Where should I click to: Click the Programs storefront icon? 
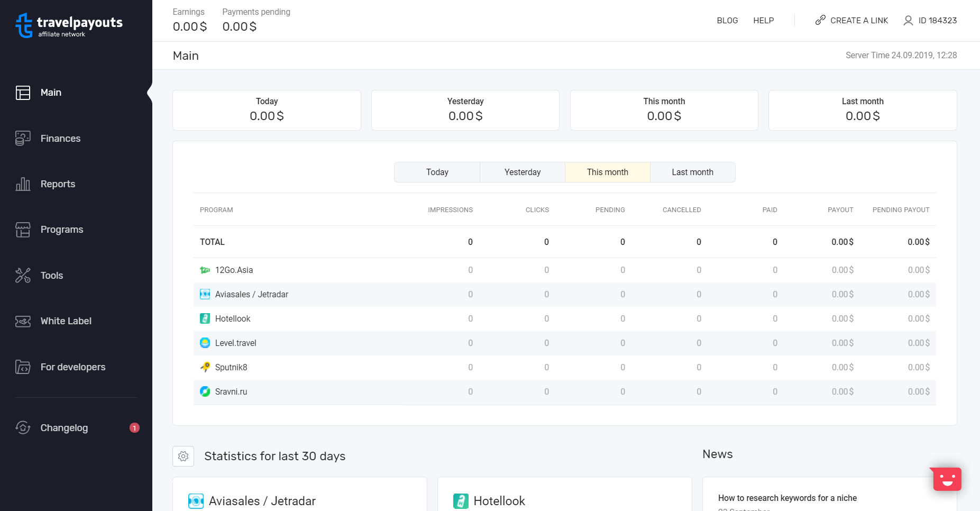pos(23,230)
